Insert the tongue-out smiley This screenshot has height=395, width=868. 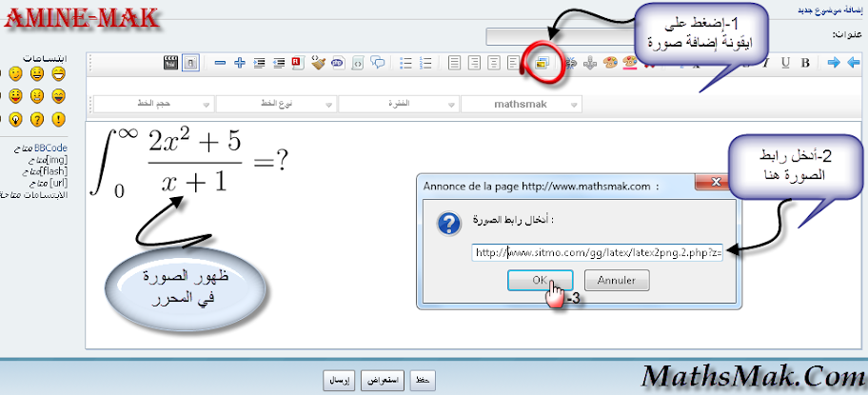click(15, 96)
